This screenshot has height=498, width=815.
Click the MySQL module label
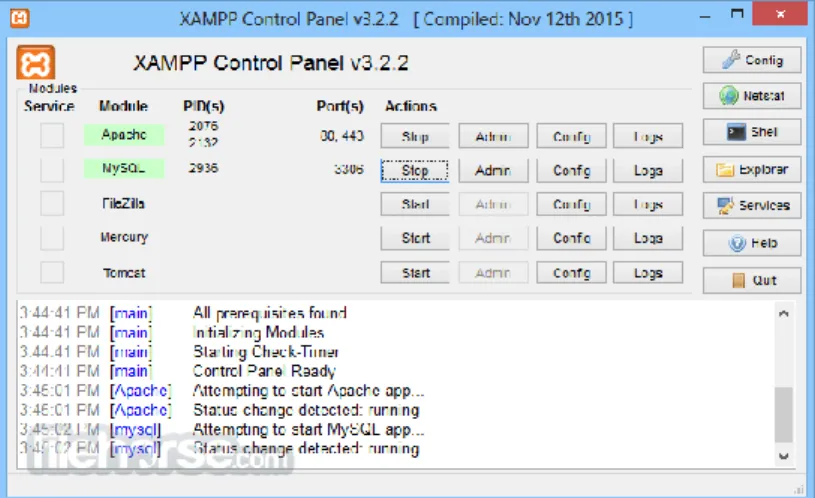click(x=124, y=168)
